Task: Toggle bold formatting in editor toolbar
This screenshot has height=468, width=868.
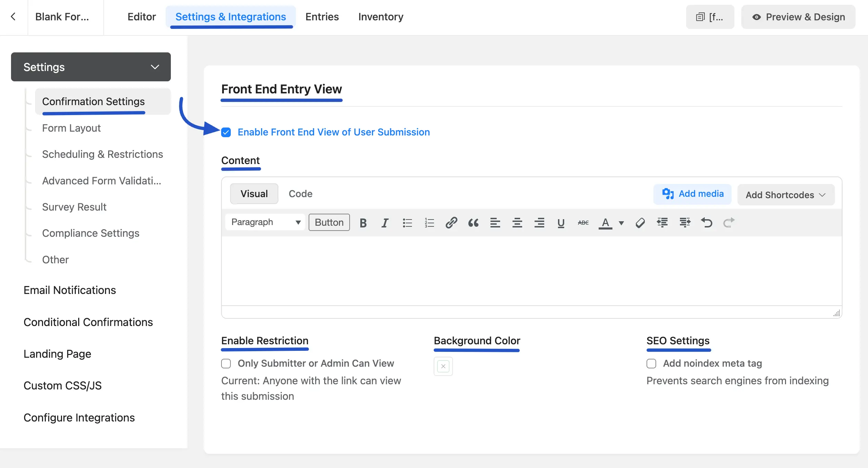Action: click(363, 223)
